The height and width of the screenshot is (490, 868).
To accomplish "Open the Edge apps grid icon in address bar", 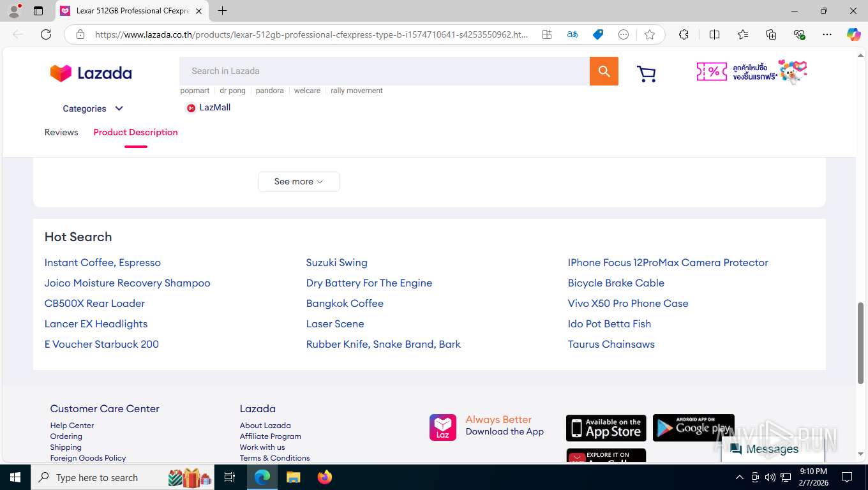I will click(547, 34).
